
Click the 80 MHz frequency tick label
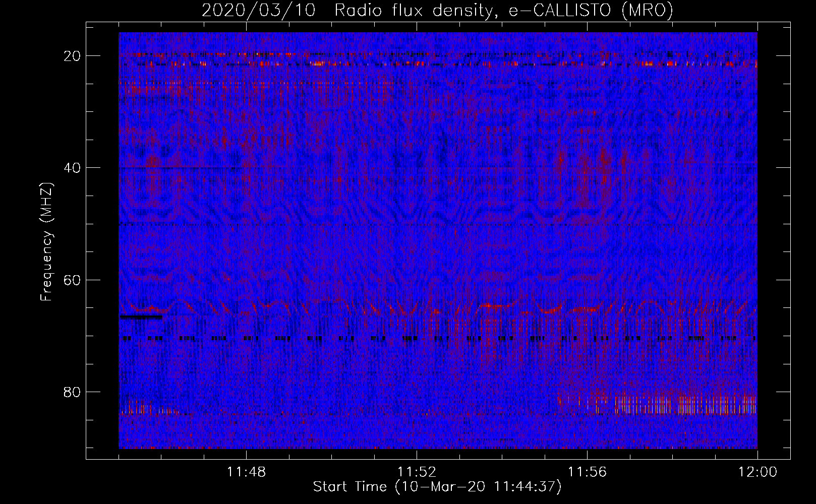(x=73, y=392)
